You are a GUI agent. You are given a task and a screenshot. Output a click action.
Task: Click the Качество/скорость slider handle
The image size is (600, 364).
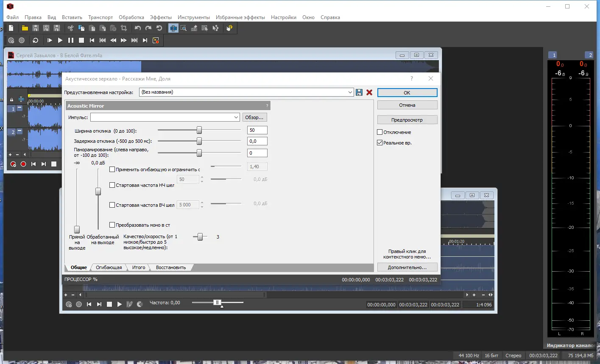click(x=200, y=237)
